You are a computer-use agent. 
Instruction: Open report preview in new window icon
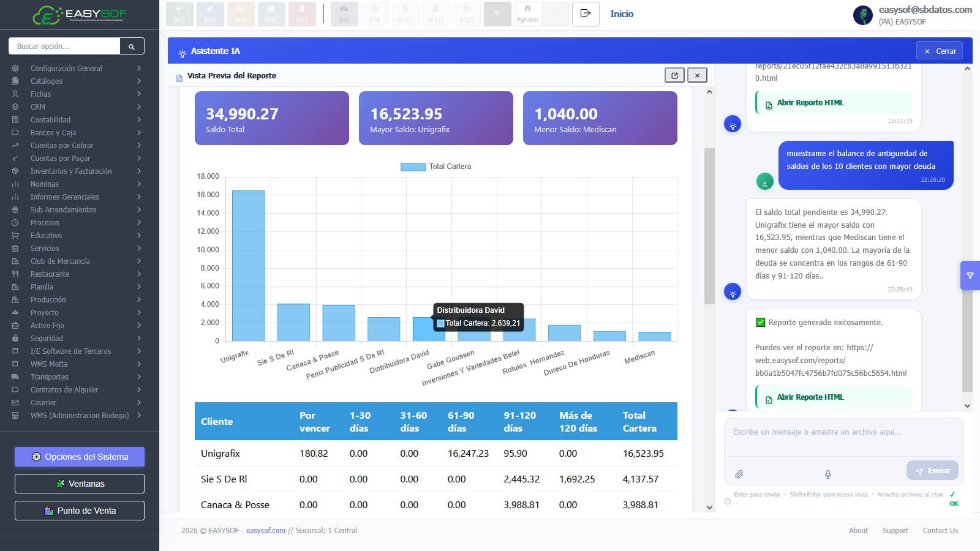[674, 75]
